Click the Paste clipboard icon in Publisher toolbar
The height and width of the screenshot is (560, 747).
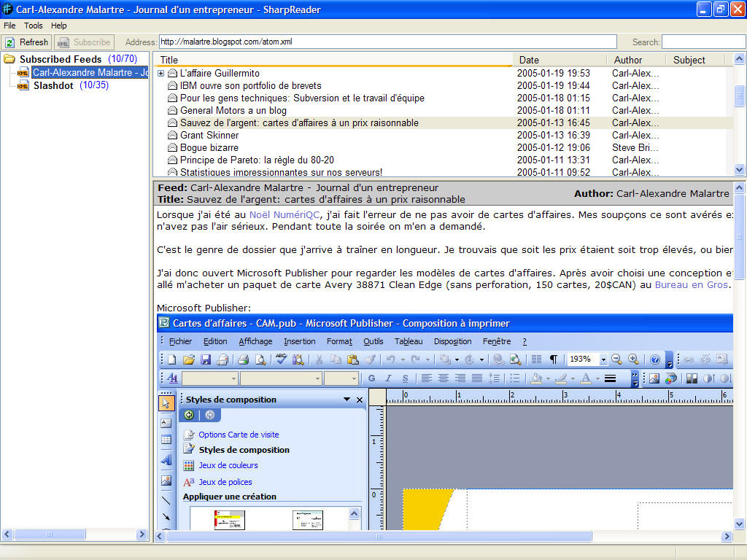click(353, 359)
